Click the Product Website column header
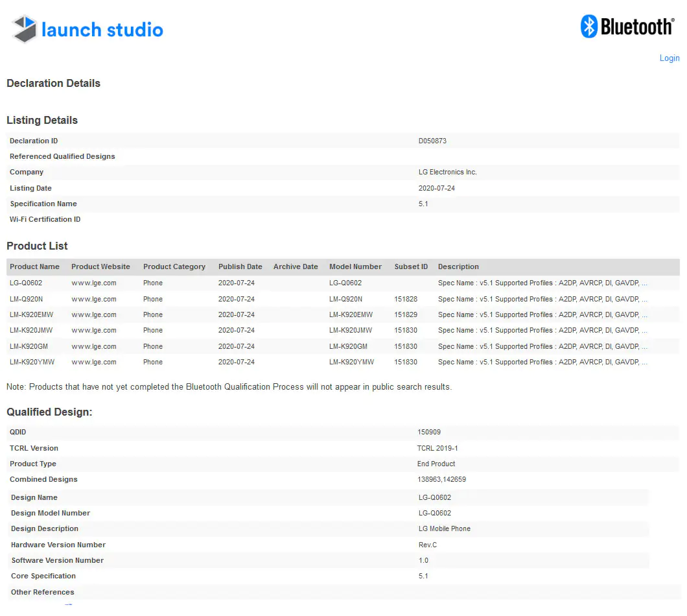687x616 pixels. 100,267
